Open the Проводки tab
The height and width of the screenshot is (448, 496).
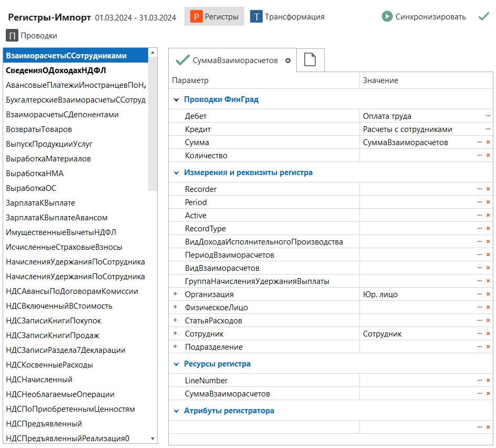click(x=32, y=36)
